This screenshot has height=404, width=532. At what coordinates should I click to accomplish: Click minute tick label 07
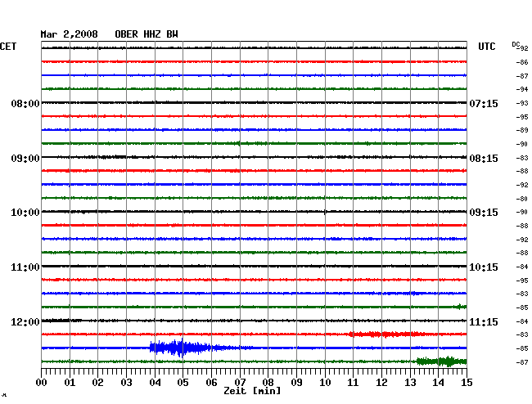pyautogui.click(x=240, y=383)
